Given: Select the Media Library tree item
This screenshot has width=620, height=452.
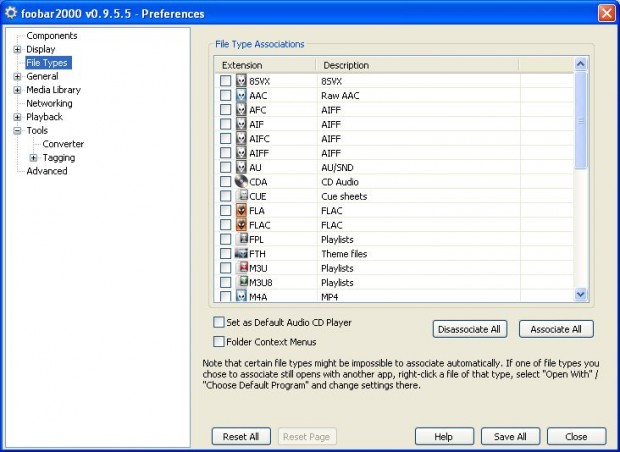Looking at the screenshot, I should (x=53, y=90).
